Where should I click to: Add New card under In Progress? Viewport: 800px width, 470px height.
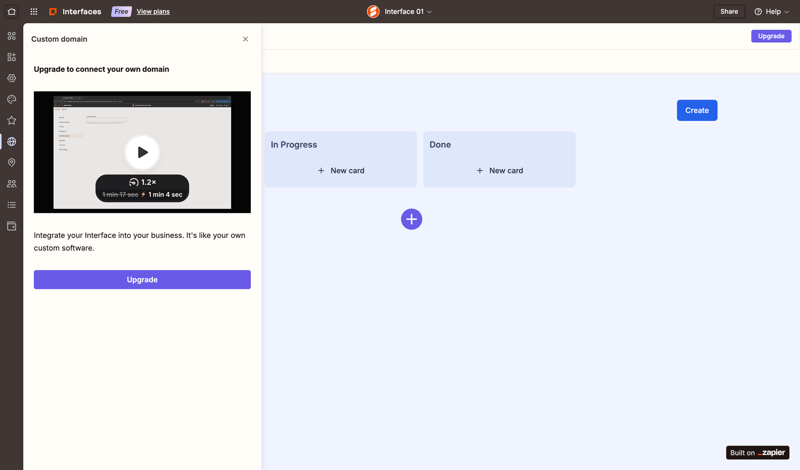click(x=341, y=170)
